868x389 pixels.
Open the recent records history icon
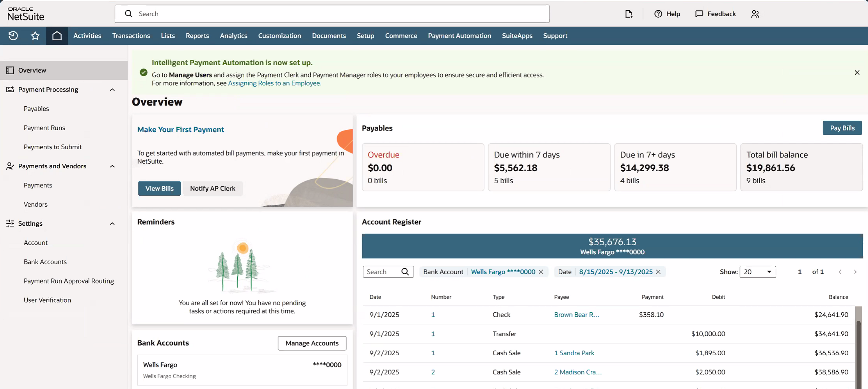[x=13, y=35]
